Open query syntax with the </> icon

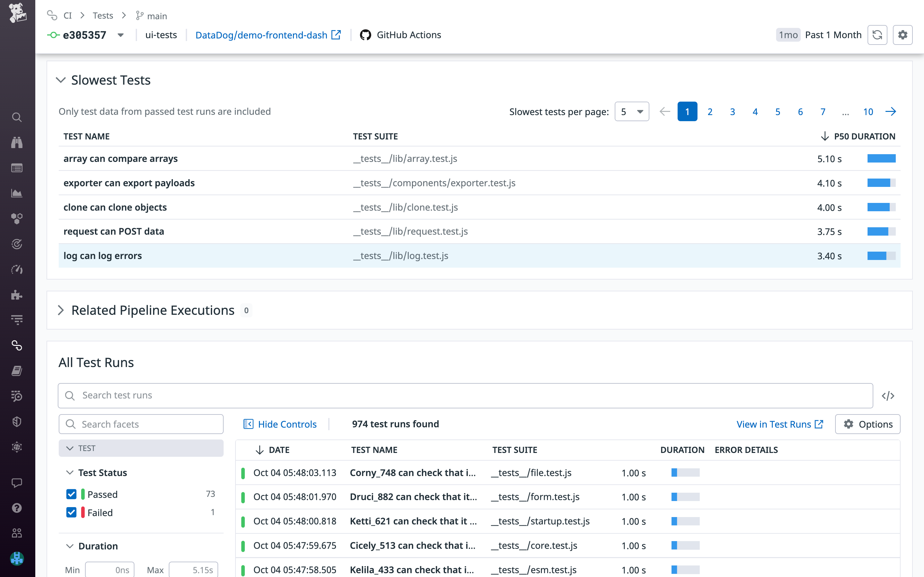coord(888,396)
